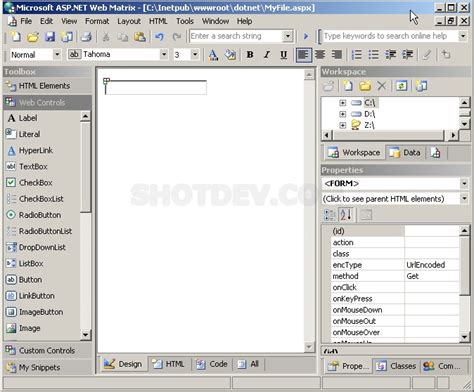Image resolution: width=474 pixels, height=392 pixels.
Task: Open the online help search dropdown
Action: coord(463,36)
